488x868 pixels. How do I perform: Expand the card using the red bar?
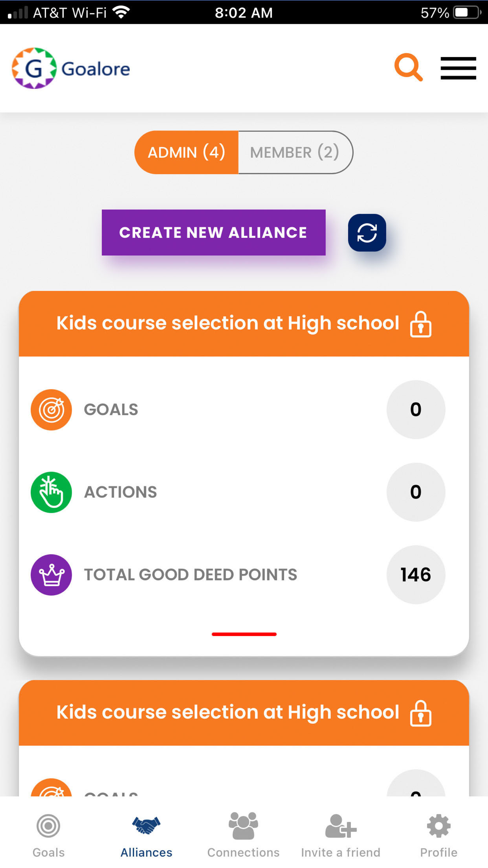[244, 634]
